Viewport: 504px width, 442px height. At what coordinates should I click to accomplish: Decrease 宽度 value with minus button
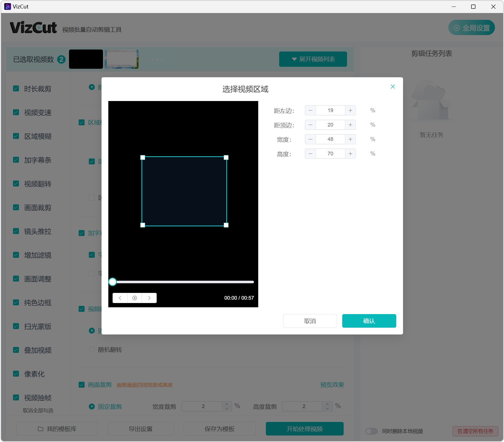coord(311,139)
